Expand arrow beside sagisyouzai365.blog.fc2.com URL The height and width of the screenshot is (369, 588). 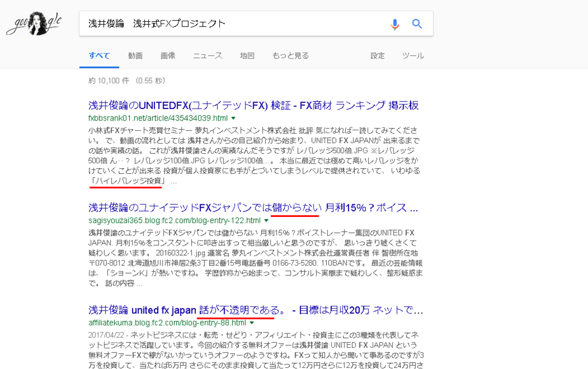point(266,220)
